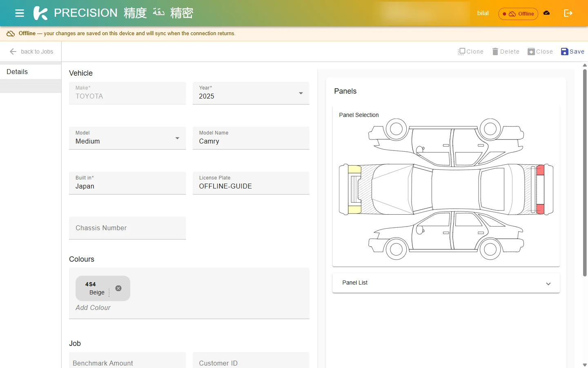
Task: Click the Make field TOYOTA
Action: pos(127,93)
